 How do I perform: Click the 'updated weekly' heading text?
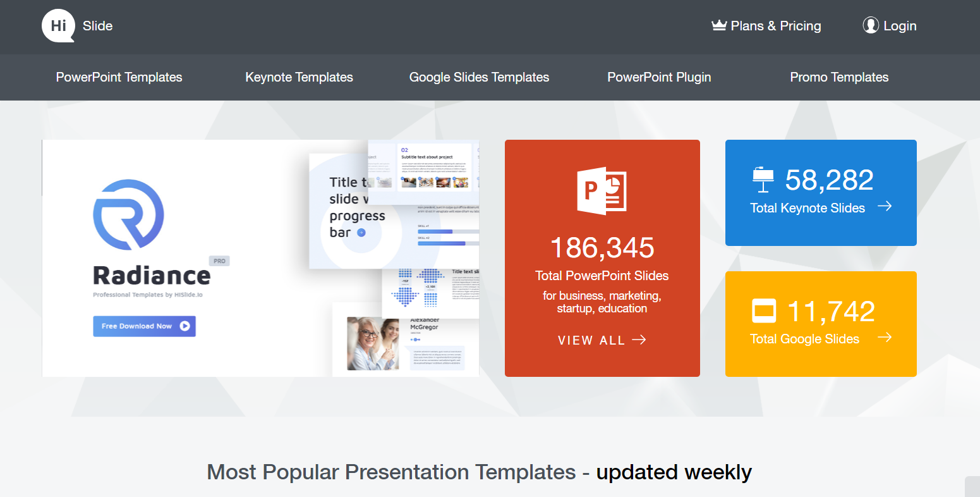click(674, 472)
